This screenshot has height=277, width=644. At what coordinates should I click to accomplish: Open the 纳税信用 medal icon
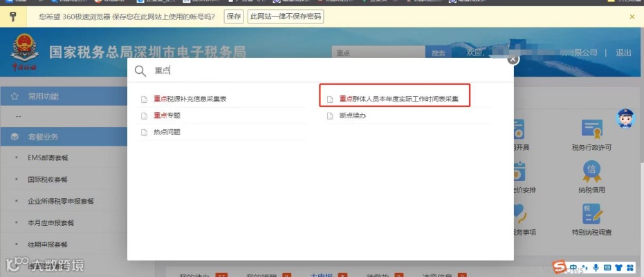click(592, 171)
